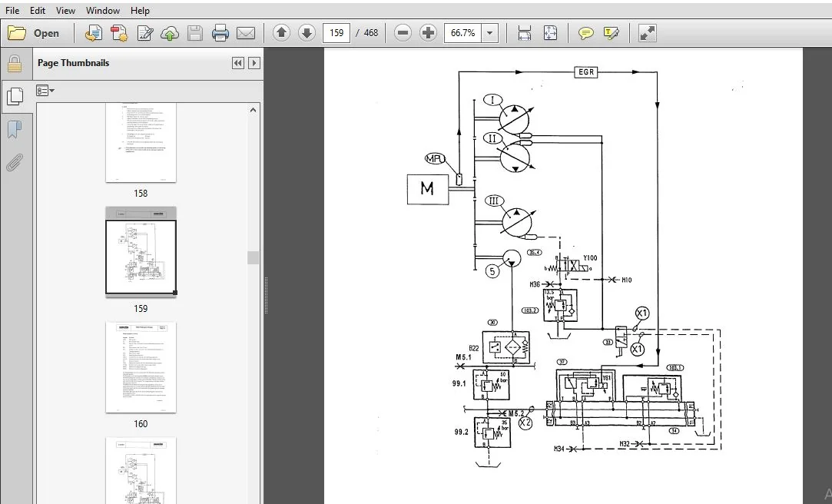The width and height of the screenshot is (832, 504).
Task: Open the Window menu
Action: (102, 10)
